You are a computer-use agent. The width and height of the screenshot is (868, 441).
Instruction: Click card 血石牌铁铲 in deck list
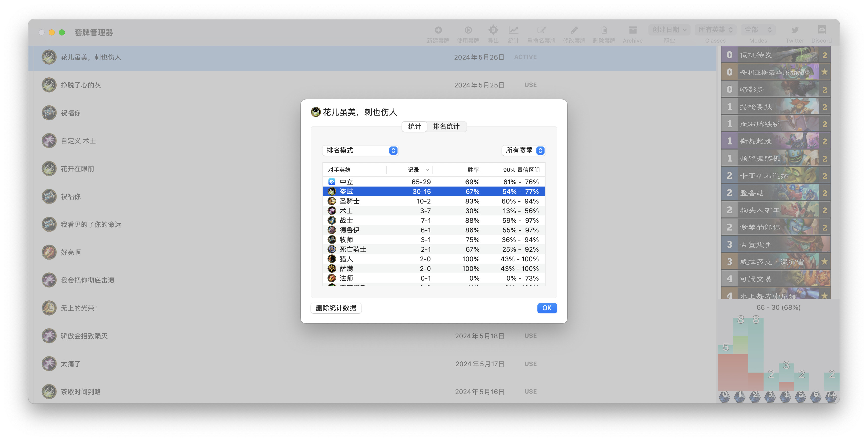pyautogui.click(x=776, y=124)
